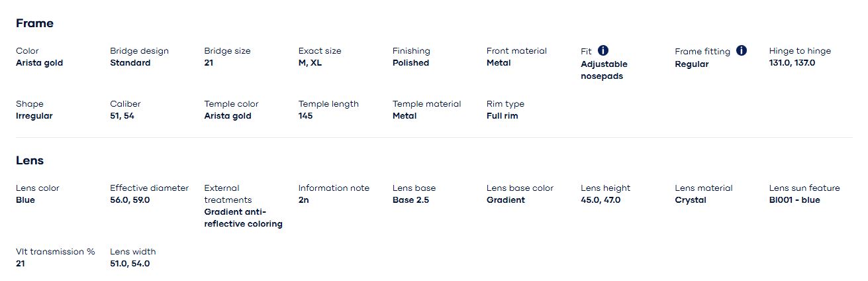Click the Blue lens color value
The height and width of the screenshot is (281, 868).
click(x=25, y=200)
